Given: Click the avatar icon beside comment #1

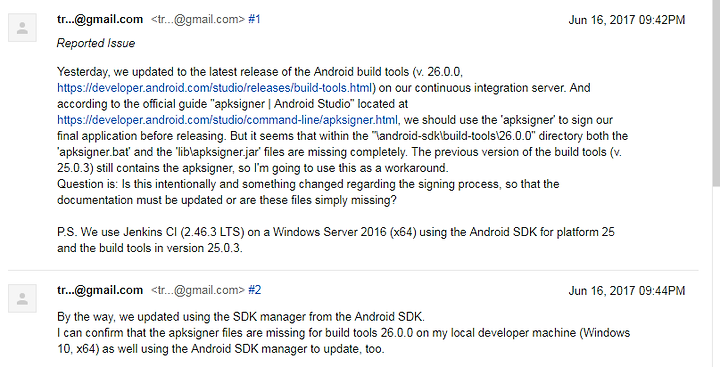Looking at the screenshot, I should tap(22, 28).
